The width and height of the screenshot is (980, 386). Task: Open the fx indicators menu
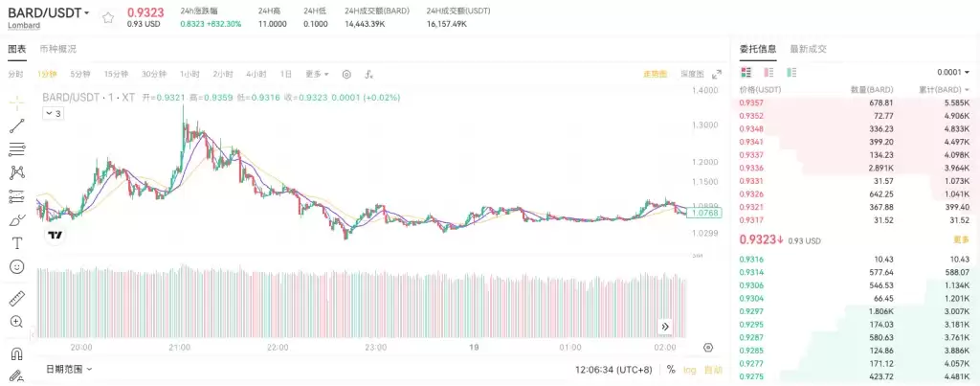coord(368,74)
